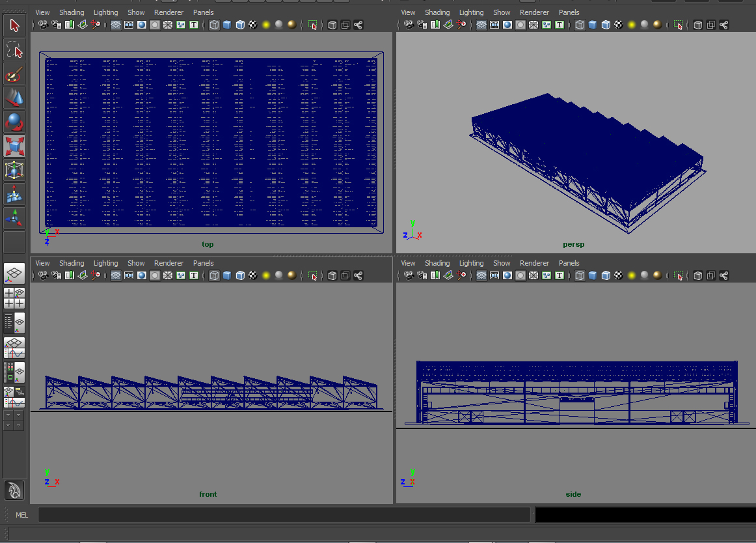Toggle default lighting yellow sphere icon in persp
Screen dimensions: 756x543
click(632, 25)
